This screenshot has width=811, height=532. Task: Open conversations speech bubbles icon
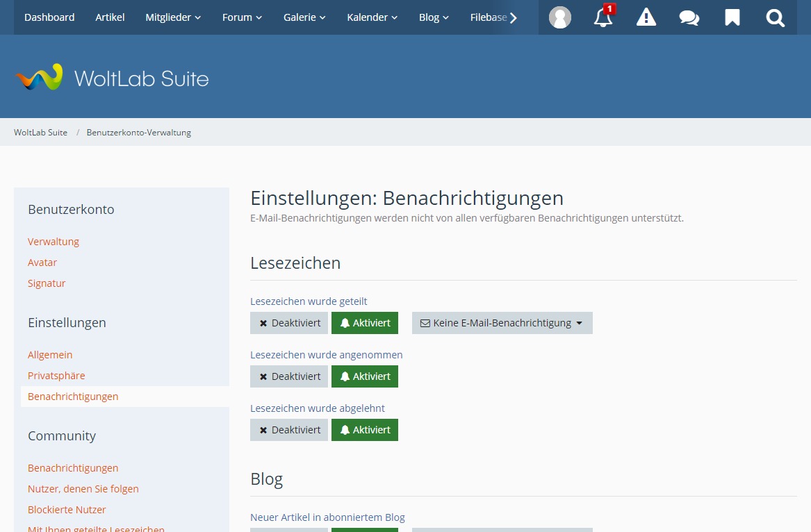pos(689,17)
